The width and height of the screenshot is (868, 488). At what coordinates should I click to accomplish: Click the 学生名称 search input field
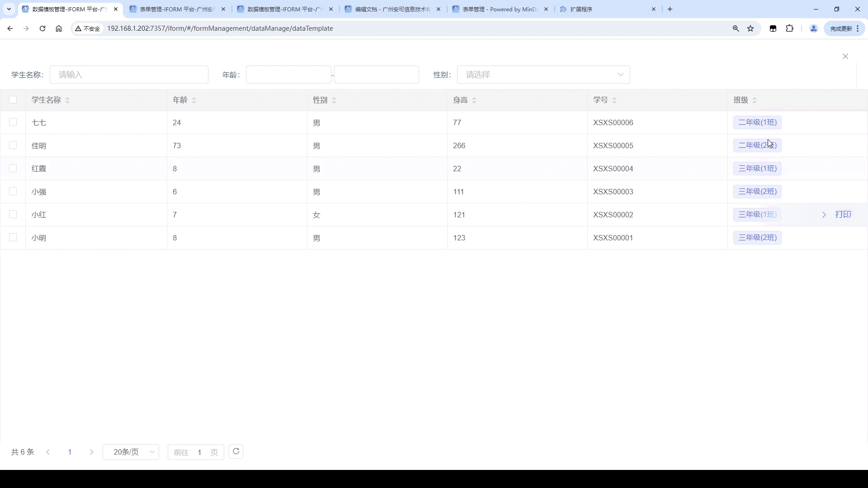(129, 75)
